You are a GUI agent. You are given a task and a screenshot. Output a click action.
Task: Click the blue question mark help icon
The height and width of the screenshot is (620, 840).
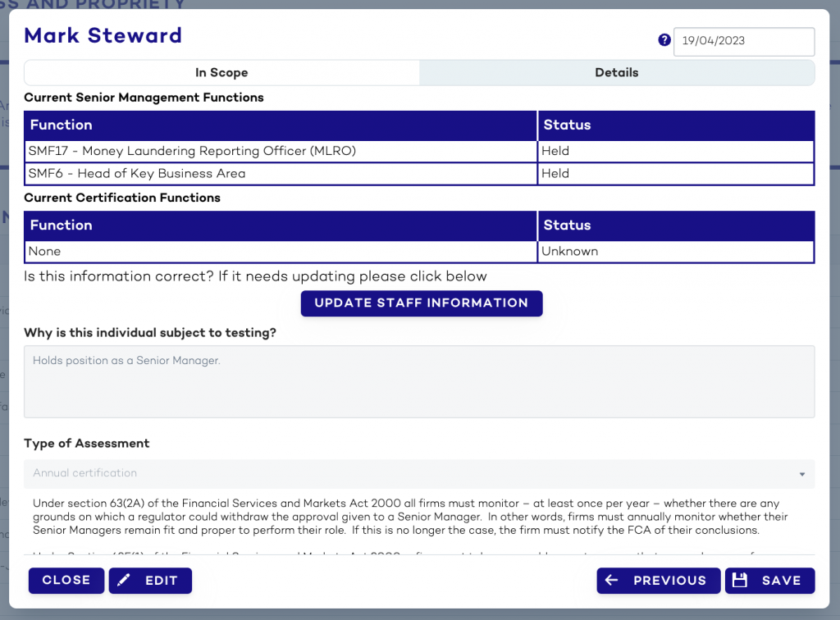664,40
